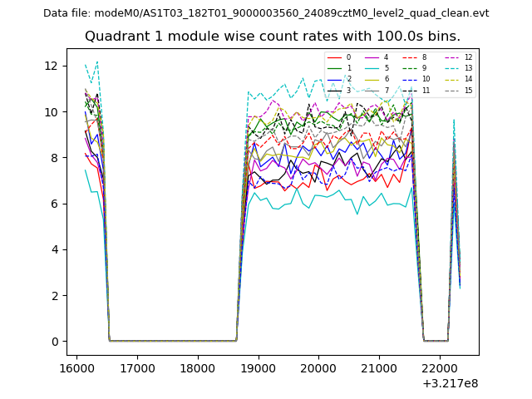Click the x-axis tick label 19000
This screenshot has width=532, height=399.
[258, 367]
